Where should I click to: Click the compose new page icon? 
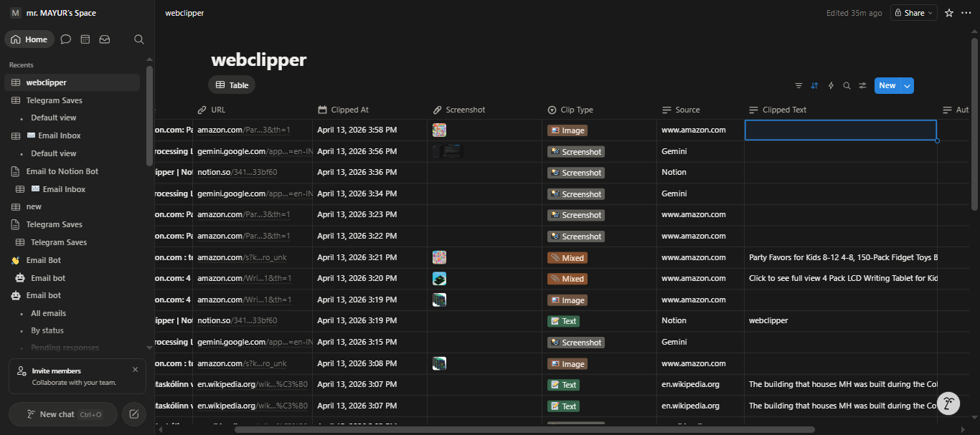(x=133, y=414)
